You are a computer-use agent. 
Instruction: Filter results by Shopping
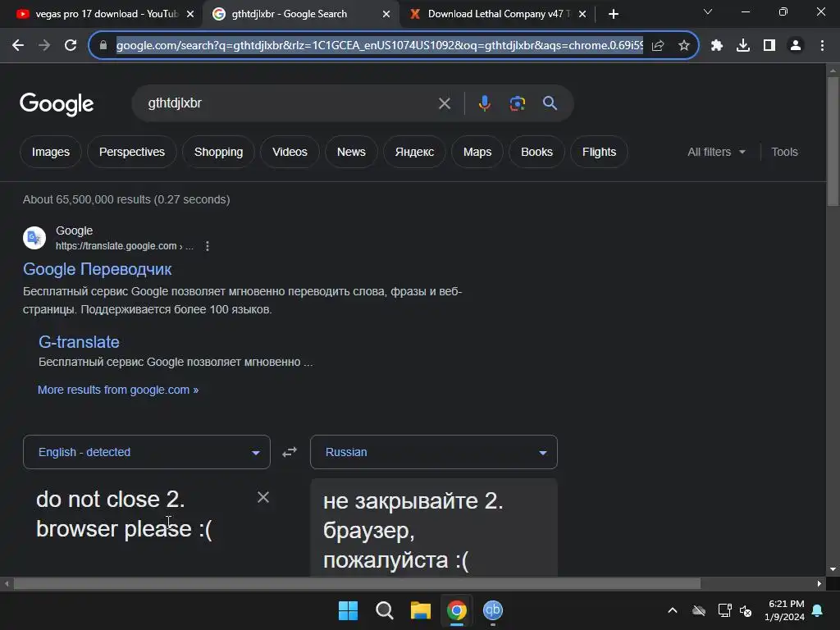218,152
